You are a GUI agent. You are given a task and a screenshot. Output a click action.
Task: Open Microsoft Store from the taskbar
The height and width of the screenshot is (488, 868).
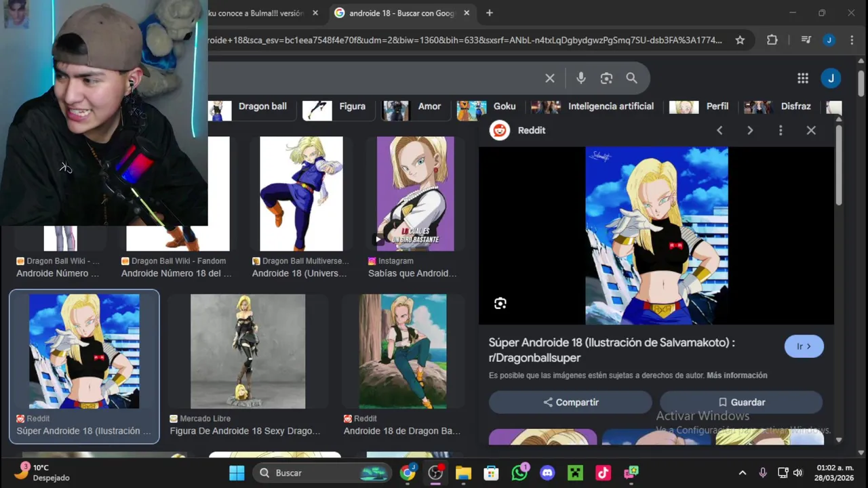(491, 472)
